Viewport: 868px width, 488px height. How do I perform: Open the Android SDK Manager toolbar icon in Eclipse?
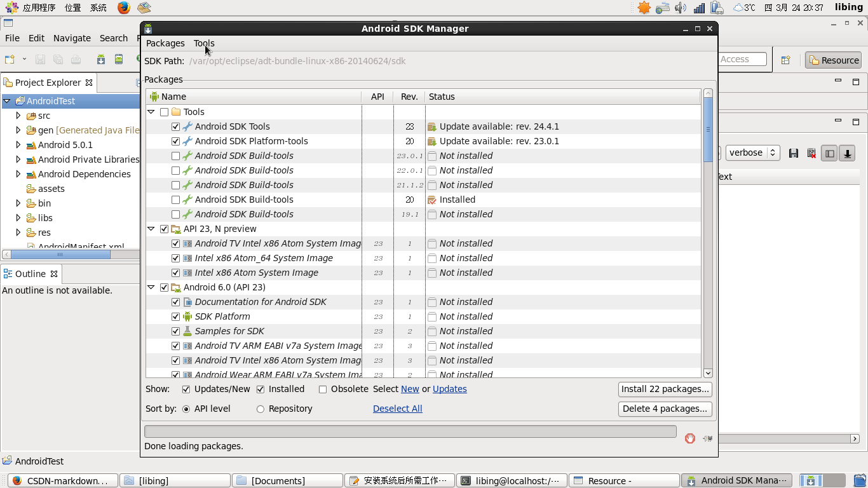(x=101, y=59)
